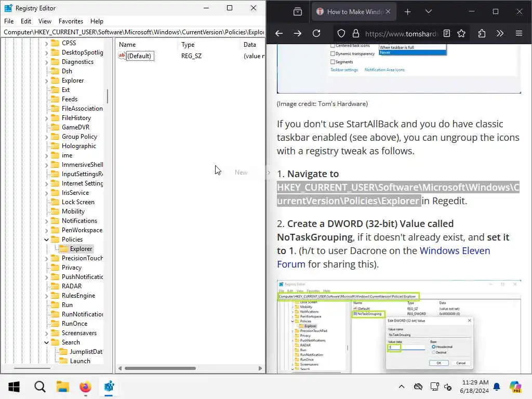This screenshot has width=532, height=399.
Task: Select the GameDVR registry key
Action: tap(75, 127)
